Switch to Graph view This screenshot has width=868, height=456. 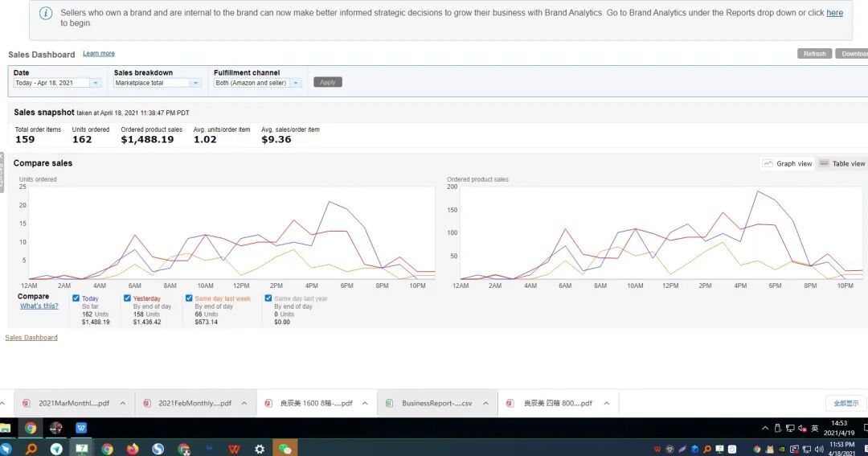pyautogui.click(x=787, y=163)
